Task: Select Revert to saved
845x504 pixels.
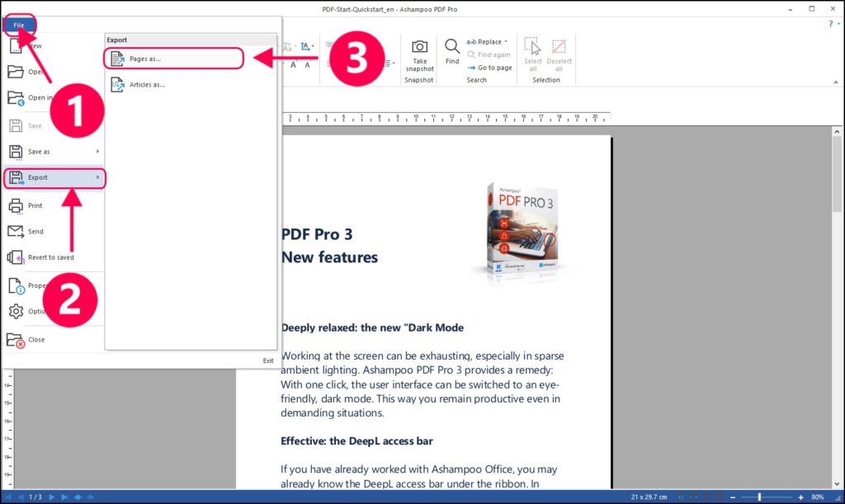Action: tap(51, 257)
